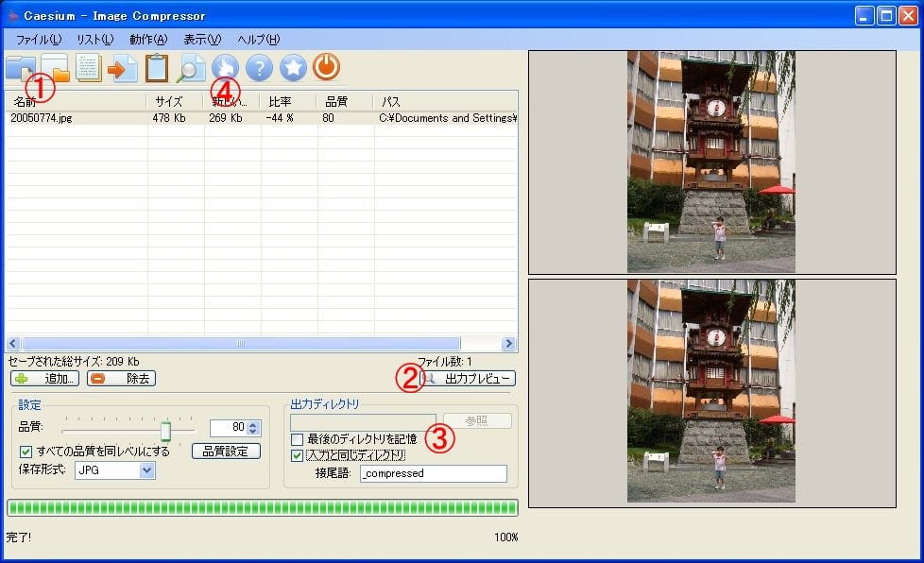Image resolution: width=924 pixels, height=563 pixels.
Task: Open the ファイル menu
Action: click(x=39, y=40)
